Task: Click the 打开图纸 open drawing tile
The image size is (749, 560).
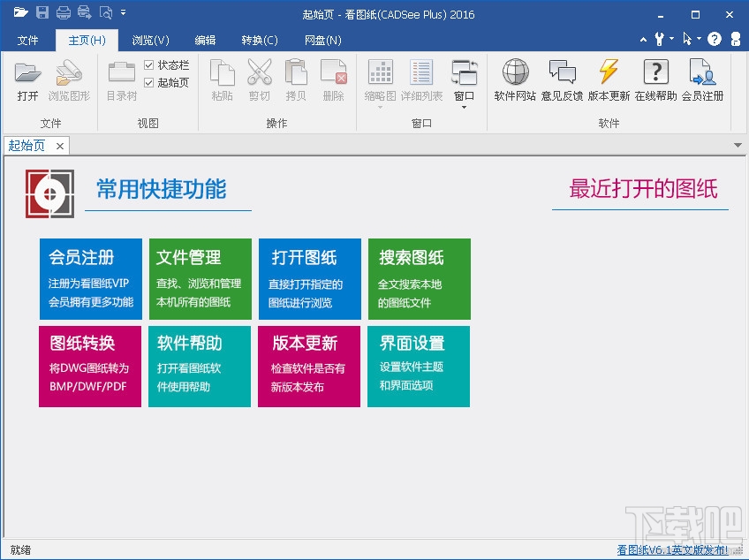Action: [308, 278]
